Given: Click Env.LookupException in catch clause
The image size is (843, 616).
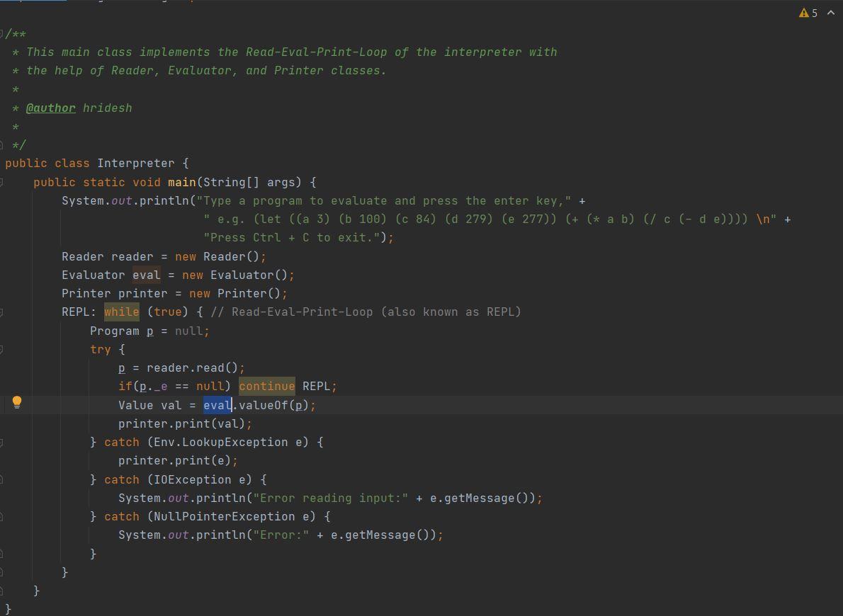Looking at the screenshot, I should [x=220, y=443].
